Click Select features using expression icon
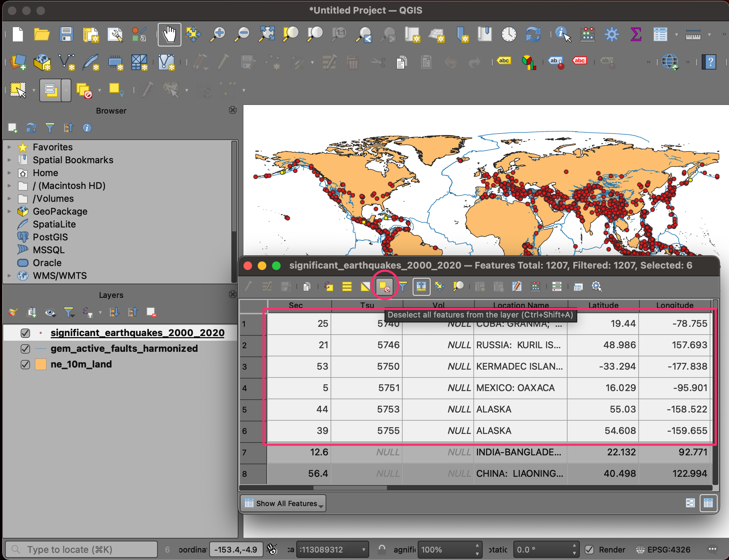 [328, 286]
